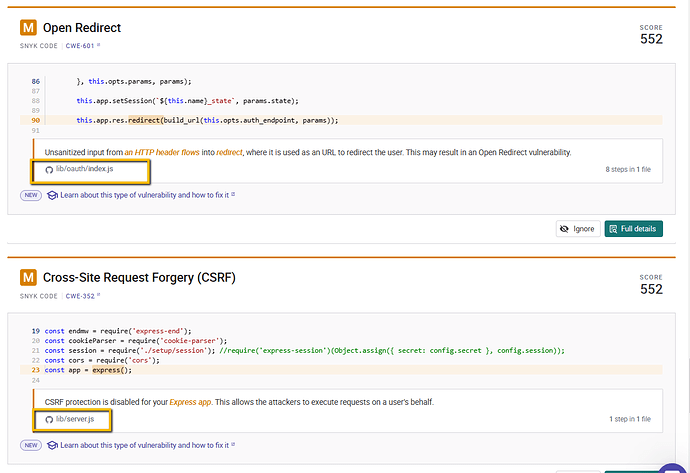This screenshot has width=690, height=473.
Task: Click the NEW badge under Open Redirect
Action: pyautogui.click(x=31, y=195)
